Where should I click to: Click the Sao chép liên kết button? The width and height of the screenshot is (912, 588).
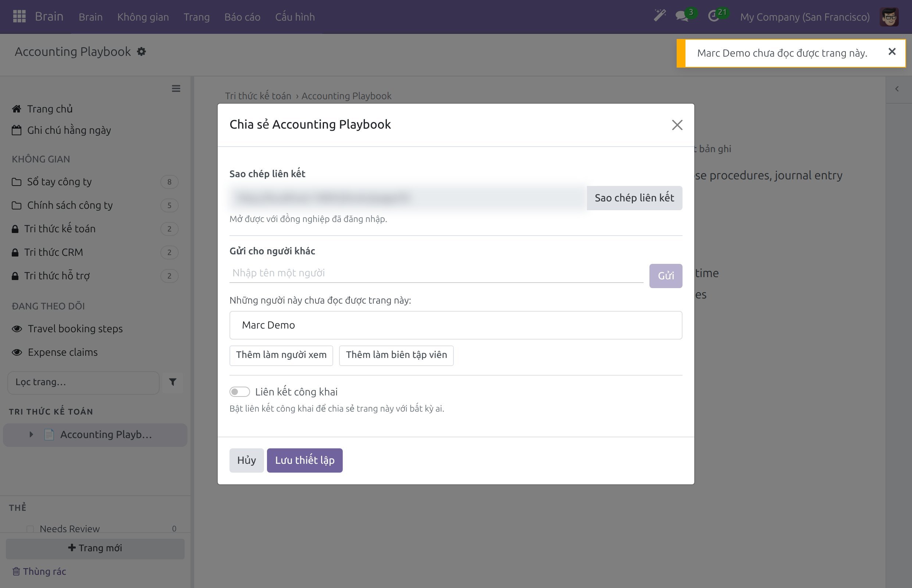tap(634, 198)
